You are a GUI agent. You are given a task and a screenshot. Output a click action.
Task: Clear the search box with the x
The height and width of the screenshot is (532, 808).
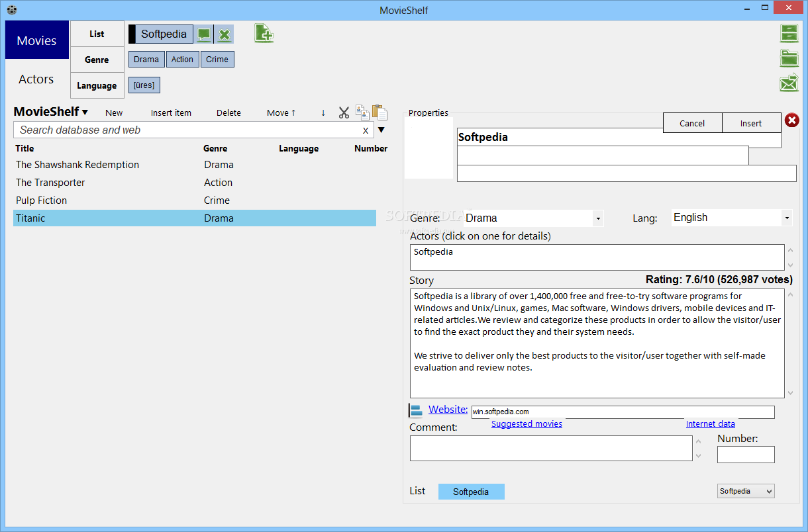point(366,130)
